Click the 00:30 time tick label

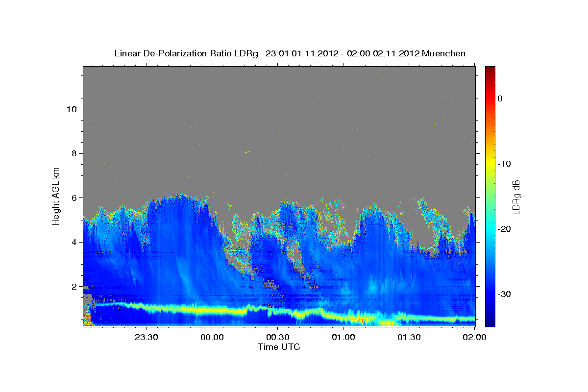click(x=278, y=337)
